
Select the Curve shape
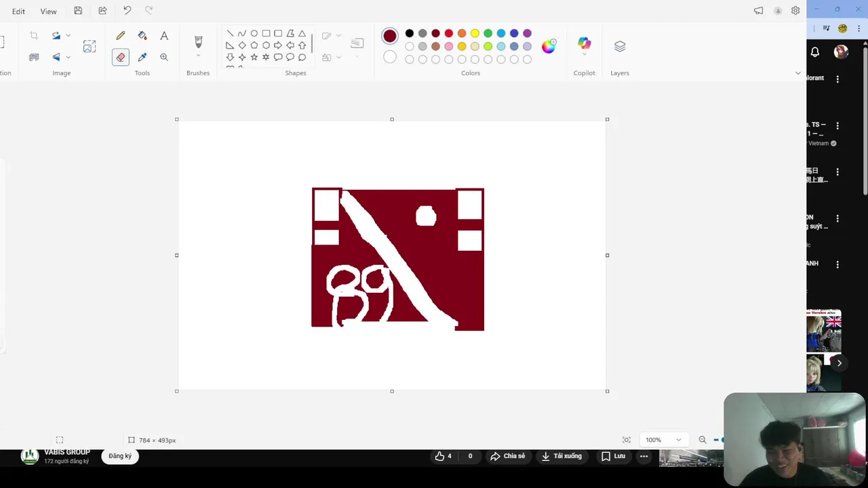point(242,33)
